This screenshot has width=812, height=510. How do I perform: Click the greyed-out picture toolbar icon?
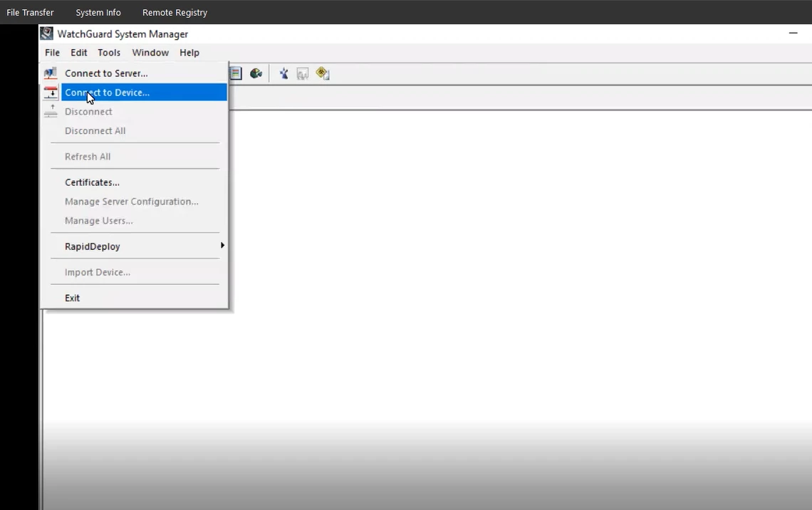pos(303,73)
